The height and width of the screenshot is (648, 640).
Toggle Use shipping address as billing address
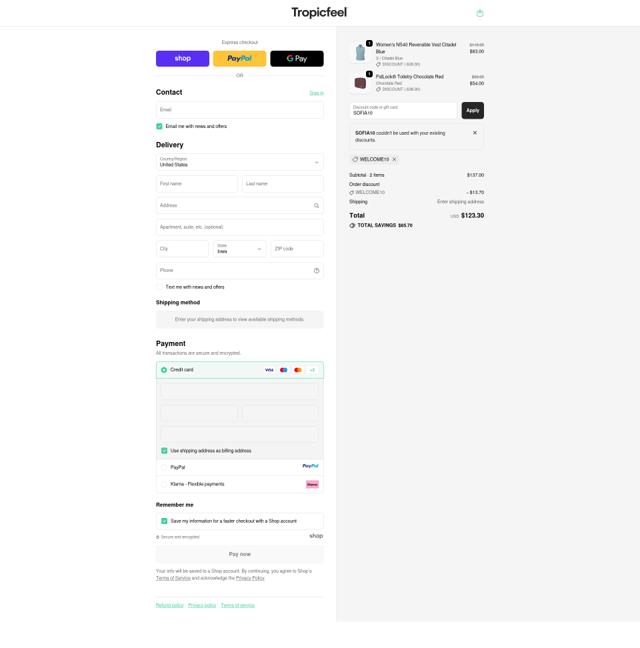164,451
